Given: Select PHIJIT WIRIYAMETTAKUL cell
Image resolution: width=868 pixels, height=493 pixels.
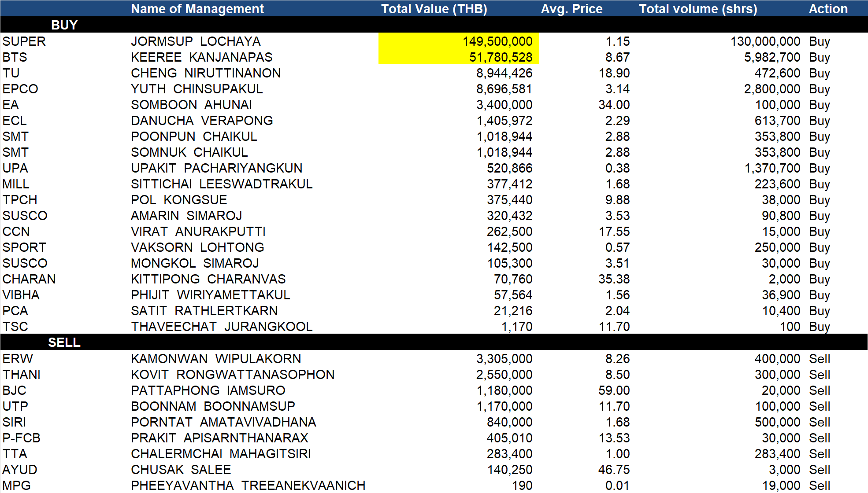Looking at the screenshot, I should coord(210,295).
